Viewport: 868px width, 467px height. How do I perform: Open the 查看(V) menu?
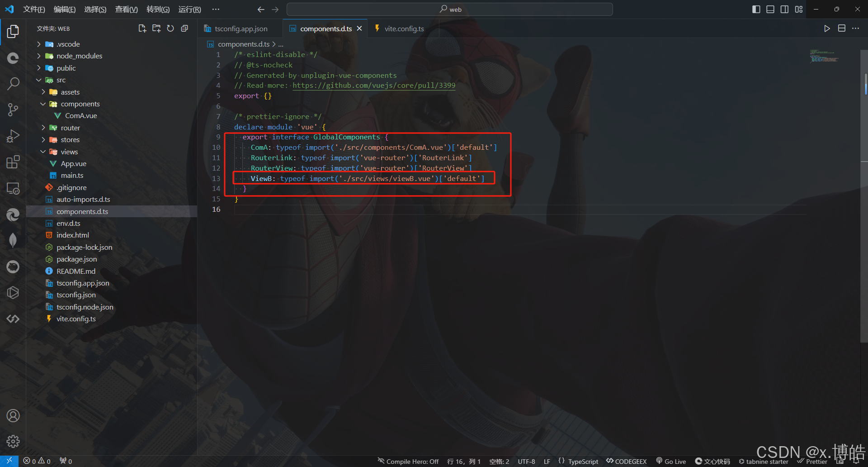pos(126,10)
